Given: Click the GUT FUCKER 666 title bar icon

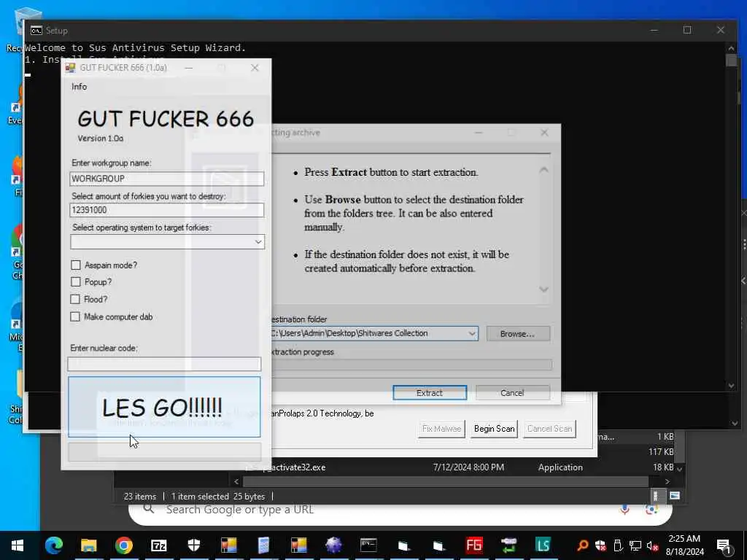Looking at the screenshot, I should point(71,68).
